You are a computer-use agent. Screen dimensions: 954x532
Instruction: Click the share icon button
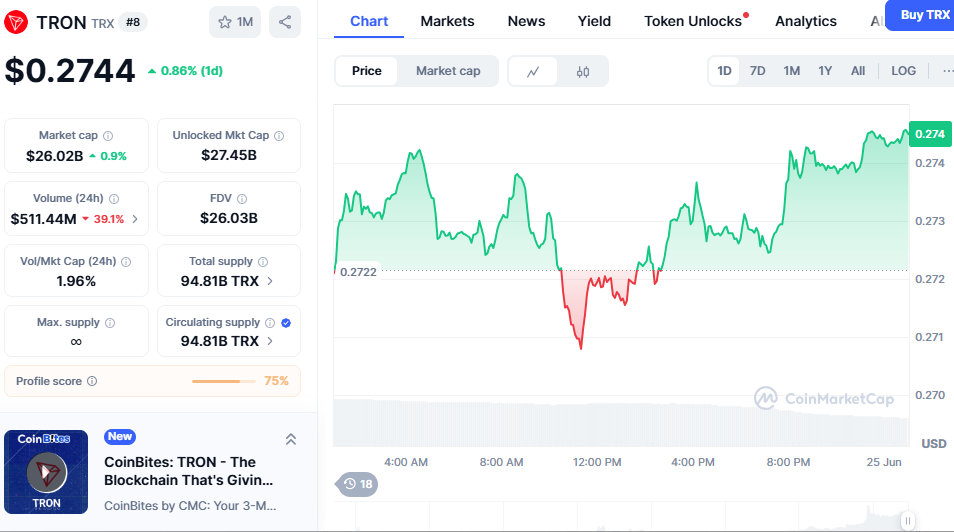pos(285,22)
